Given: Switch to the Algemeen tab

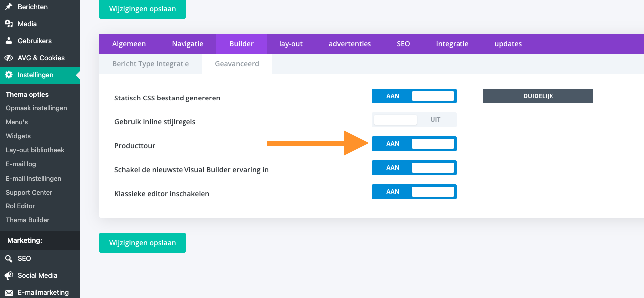Looking at the screenshot, I should 129,44.
